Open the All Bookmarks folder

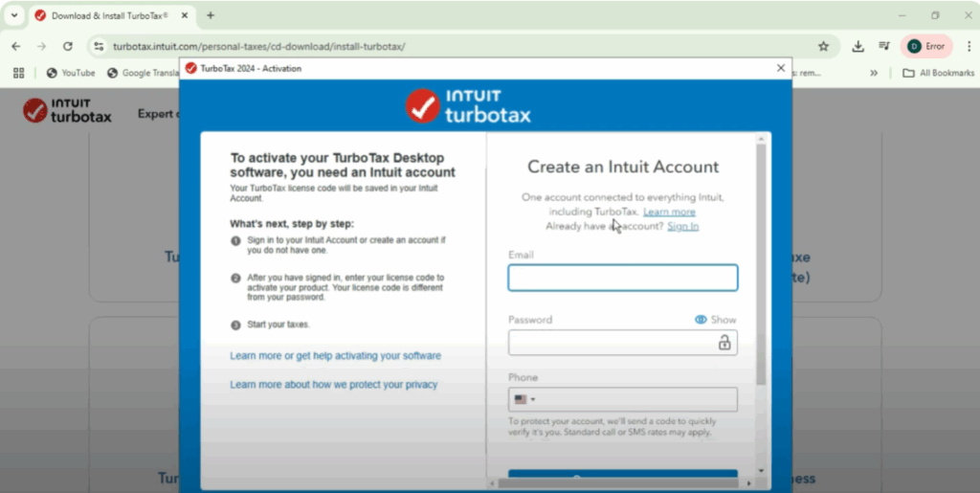point(939,73)
